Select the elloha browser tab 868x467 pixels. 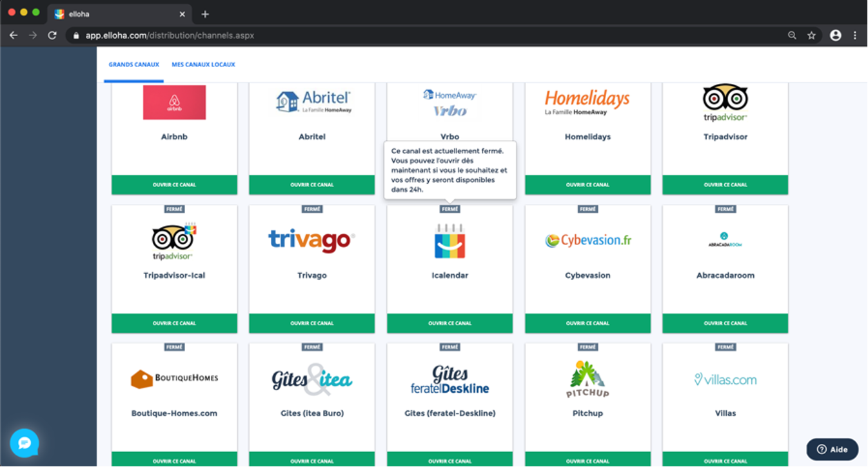[x=120, y=14]
